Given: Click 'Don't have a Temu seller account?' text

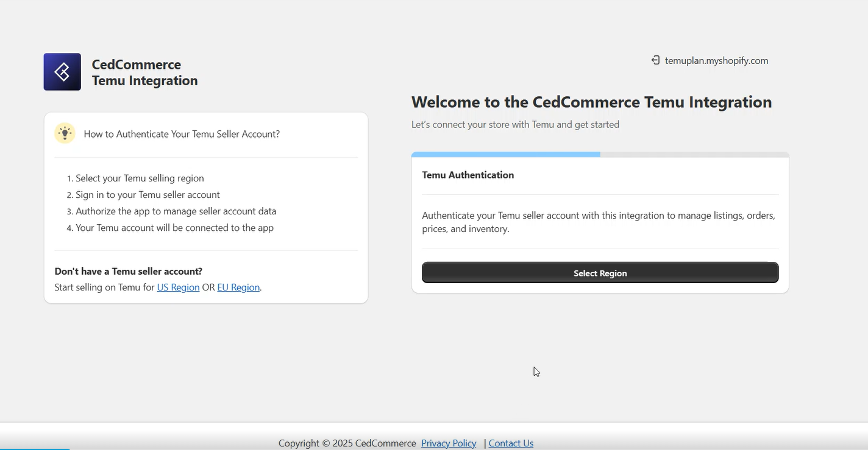Looking at the screenshot, I should pos(128,271).
